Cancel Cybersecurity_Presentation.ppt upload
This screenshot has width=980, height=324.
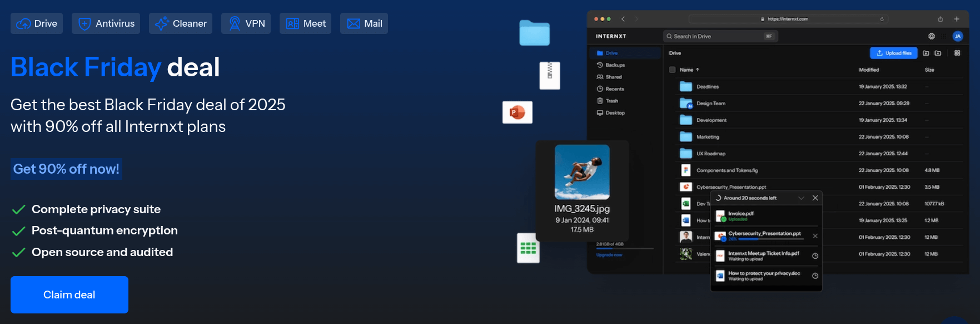click(x=815, y=236)
